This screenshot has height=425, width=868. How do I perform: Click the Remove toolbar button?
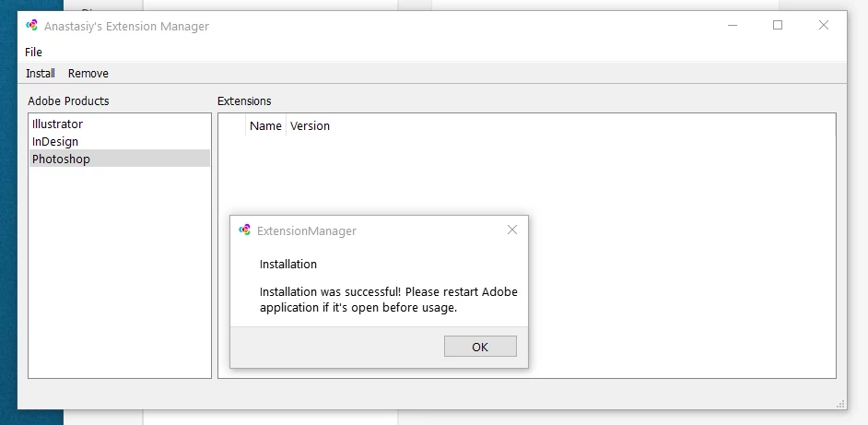pos(88,73)
